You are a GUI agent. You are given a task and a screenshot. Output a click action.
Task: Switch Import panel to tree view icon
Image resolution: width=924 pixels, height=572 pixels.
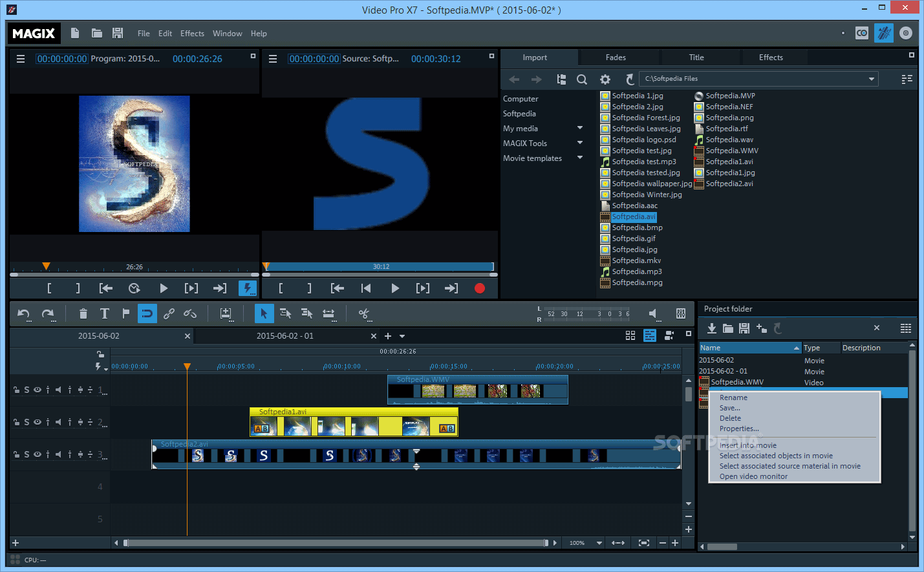[x=561, y=79]
